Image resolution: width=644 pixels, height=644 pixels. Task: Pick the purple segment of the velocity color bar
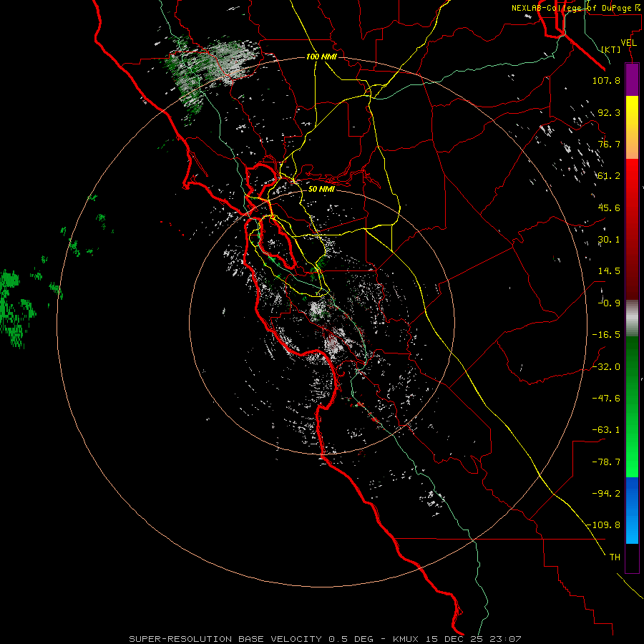coord(632,80)
